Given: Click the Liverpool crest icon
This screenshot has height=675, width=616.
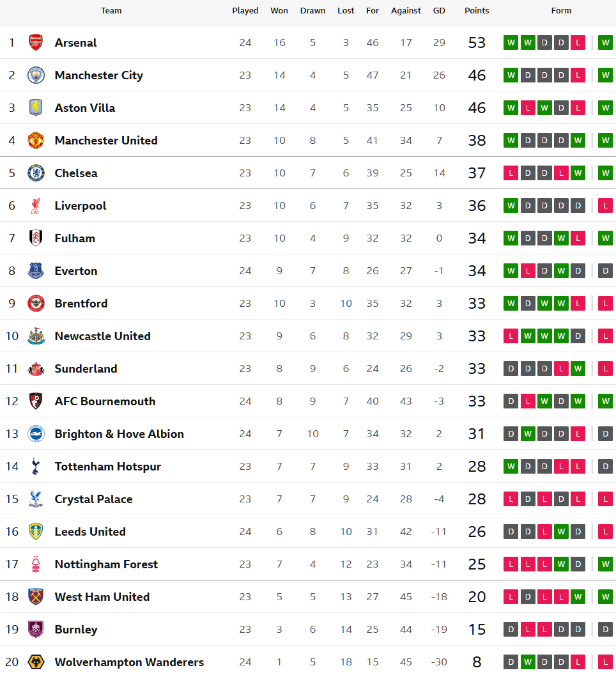Looking at the screenshot, I should 36,206.
